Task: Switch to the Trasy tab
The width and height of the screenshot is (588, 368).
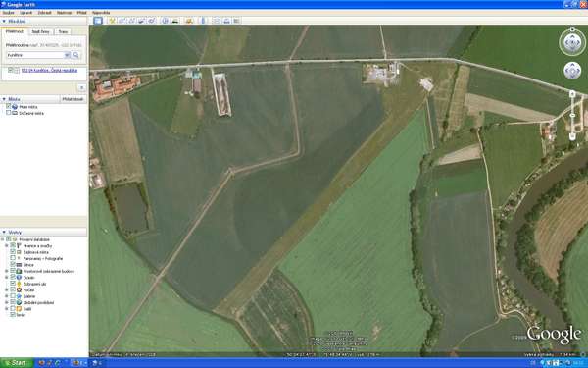Action: pos(63,32)
